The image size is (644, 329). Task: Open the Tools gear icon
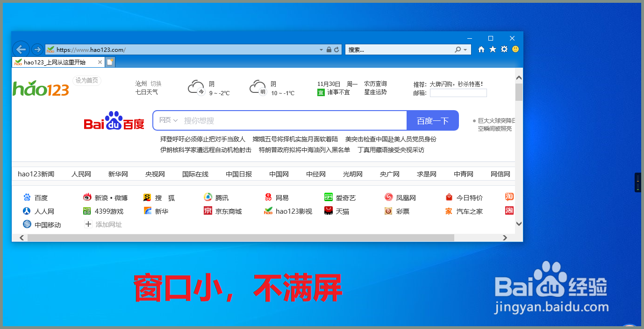[x=504, y=49]
